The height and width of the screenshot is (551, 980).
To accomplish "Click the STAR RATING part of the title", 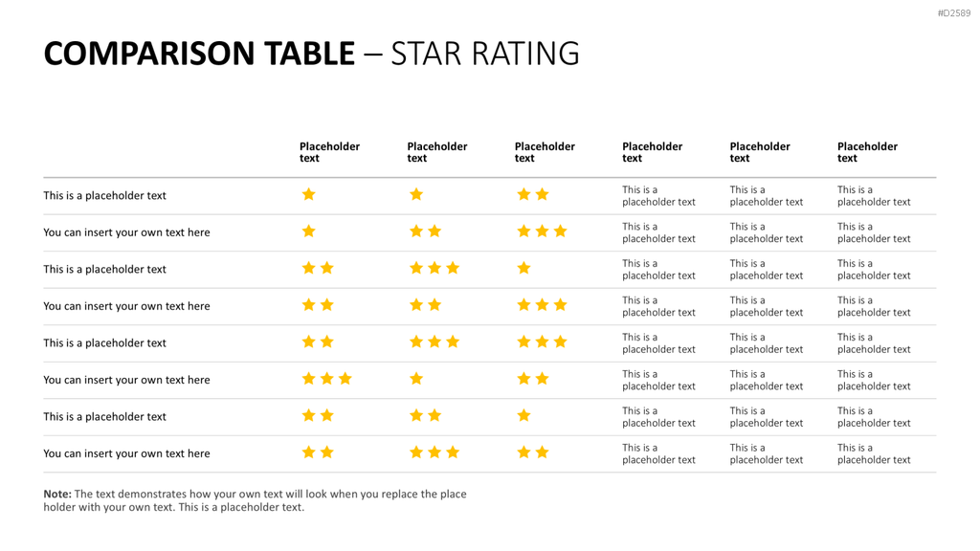I will [x=485, y=54].
